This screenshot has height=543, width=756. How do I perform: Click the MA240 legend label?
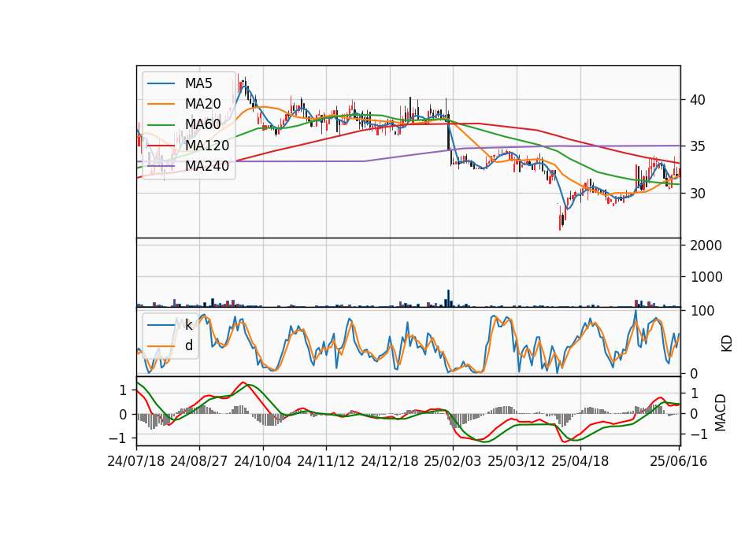[207, 166]
